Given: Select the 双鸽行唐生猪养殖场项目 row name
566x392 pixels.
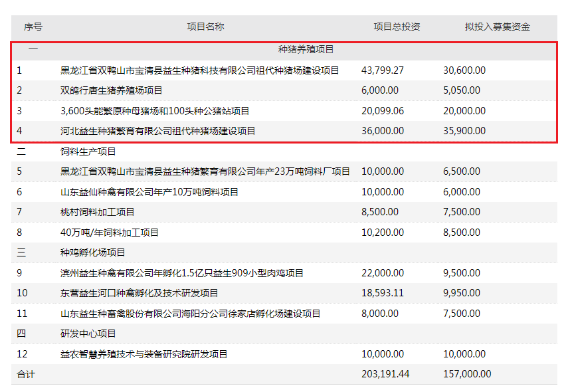Looking at the screenshot, I should (111, 90).
